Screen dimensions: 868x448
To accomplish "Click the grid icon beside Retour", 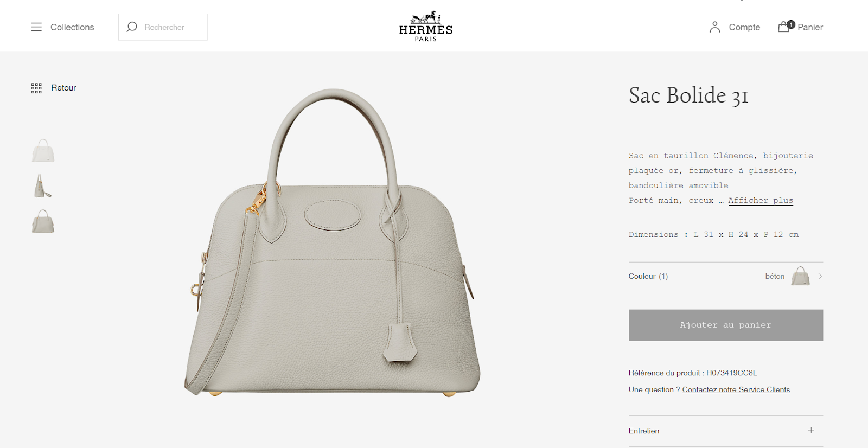I will 36,88.
